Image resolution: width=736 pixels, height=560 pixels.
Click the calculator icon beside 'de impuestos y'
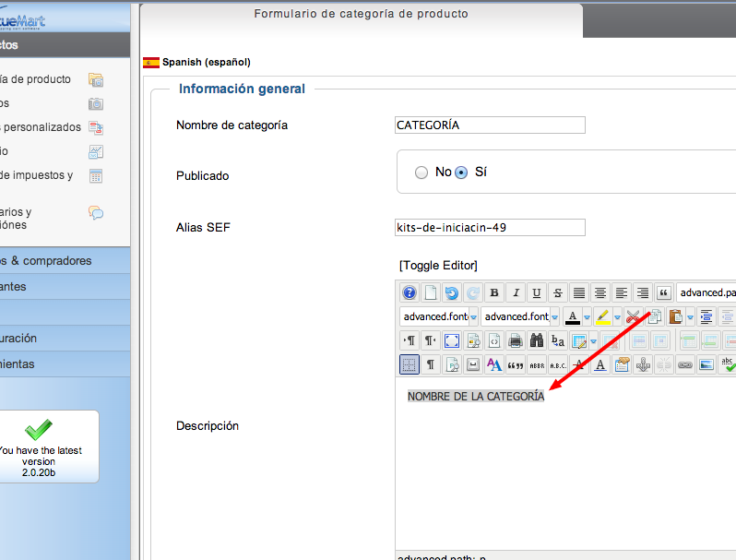(96, 176)
